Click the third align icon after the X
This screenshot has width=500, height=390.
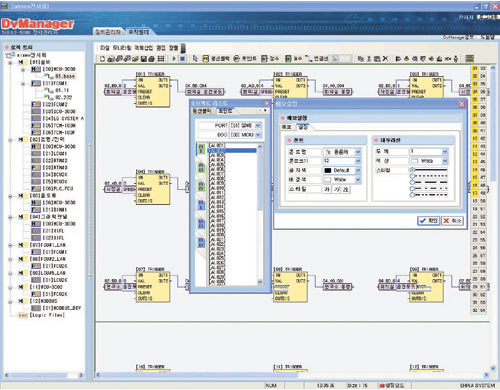415,59
